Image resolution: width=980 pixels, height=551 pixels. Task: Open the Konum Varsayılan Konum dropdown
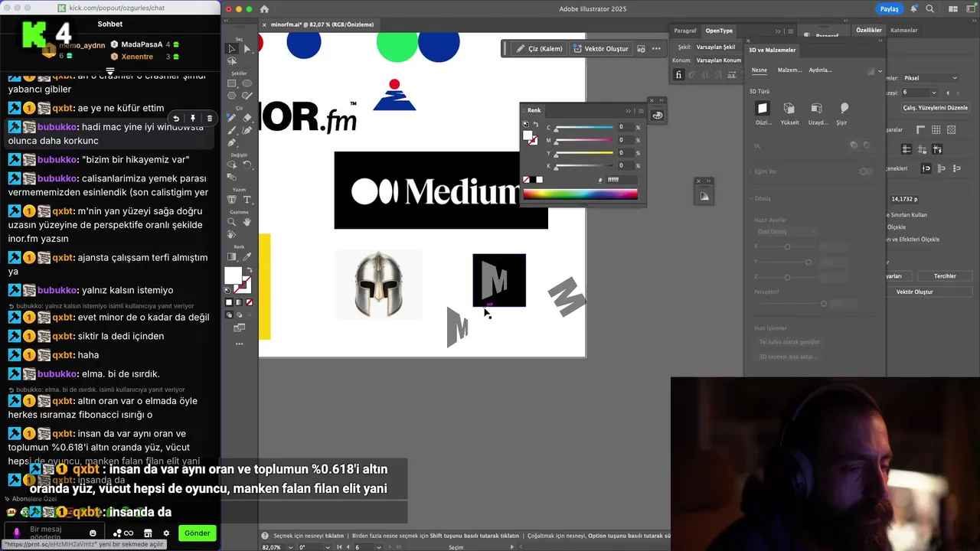click(718, 60)
